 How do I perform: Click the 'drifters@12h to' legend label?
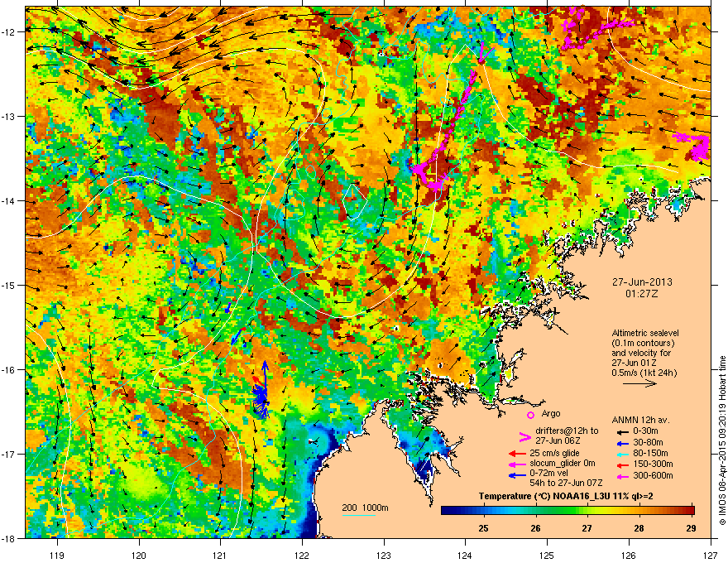tap(567, 431)
